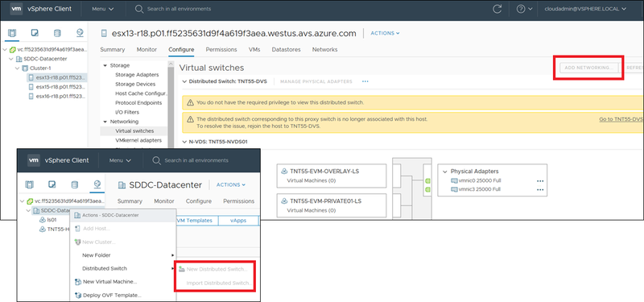644x302 pixels.
Task: Collapse Networking section in Configure sidebar
Action: (x=105, y=122)
